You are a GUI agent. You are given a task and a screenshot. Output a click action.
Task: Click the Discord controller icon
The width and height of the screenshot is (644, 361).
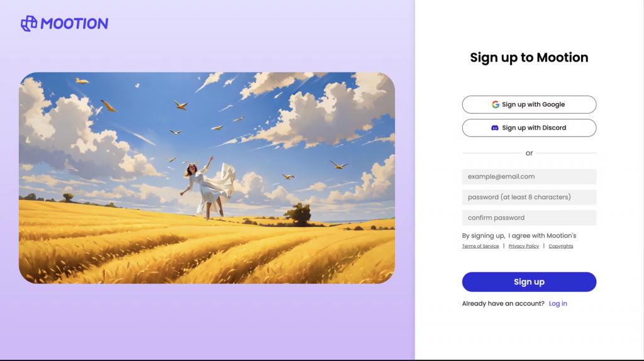pos(495,128)
